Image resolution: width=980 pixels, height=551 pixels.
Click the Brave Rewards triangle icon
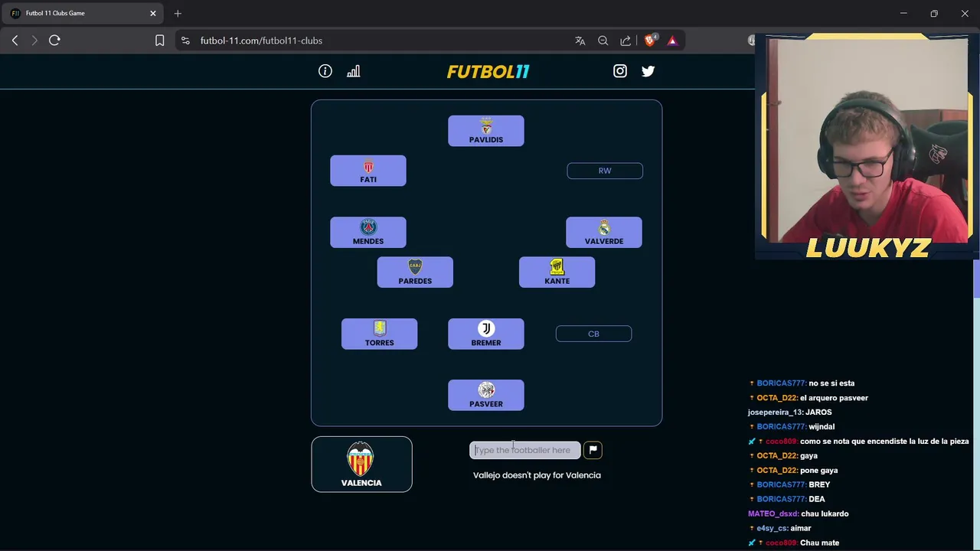[x=672, y=41]
